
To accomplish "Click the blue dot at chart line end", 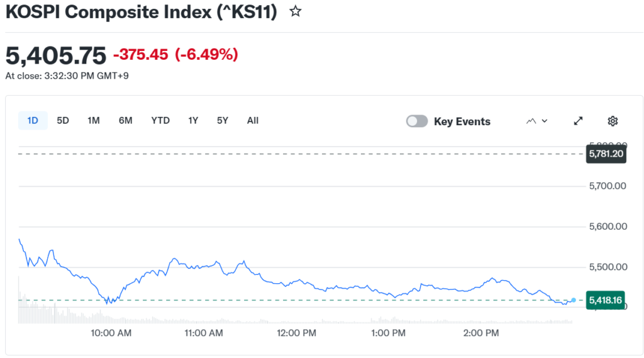I will pyautogui.click(x=573, y=300).
